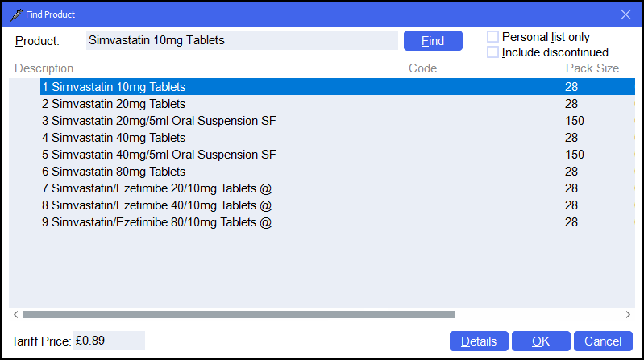Click the Find Product title bar icon
The width and height of the screenshot is (644, 360).
[x=15, y=14]
